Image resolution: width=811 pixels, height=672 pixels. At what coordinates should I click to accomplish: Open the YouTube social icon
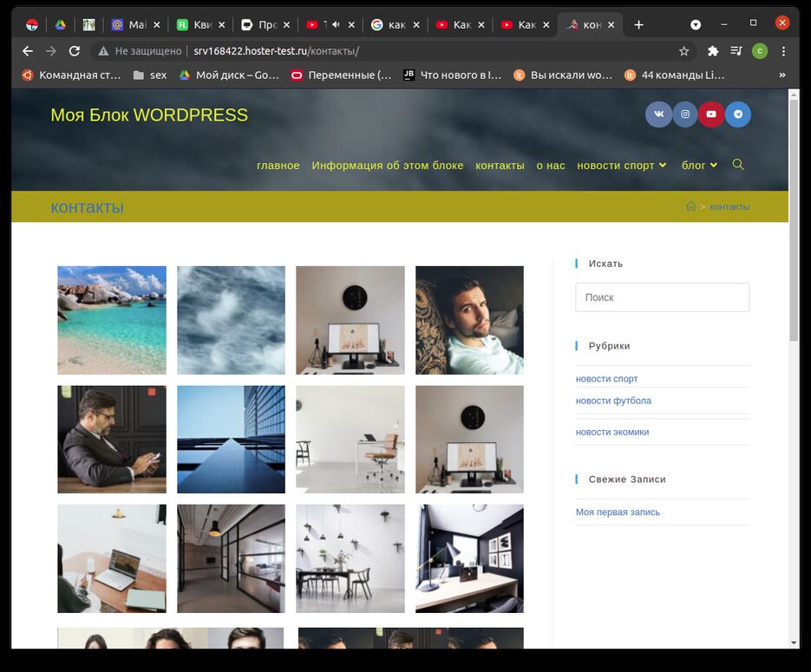711,114
